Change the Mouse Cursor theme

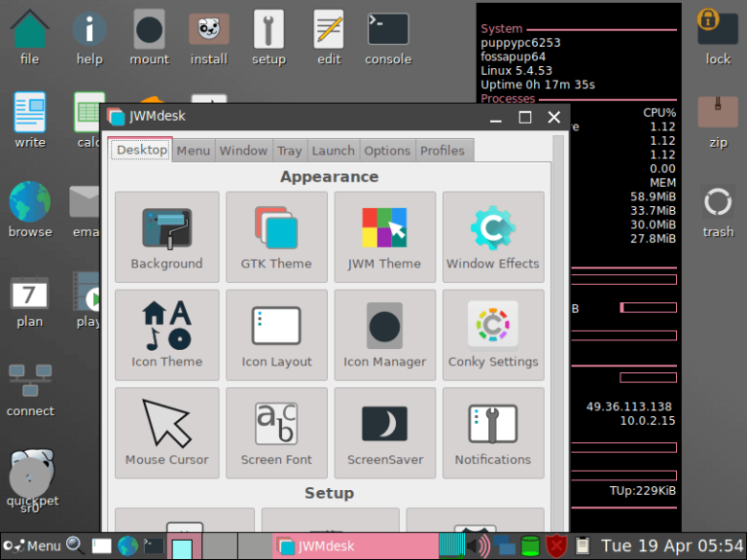166,434
